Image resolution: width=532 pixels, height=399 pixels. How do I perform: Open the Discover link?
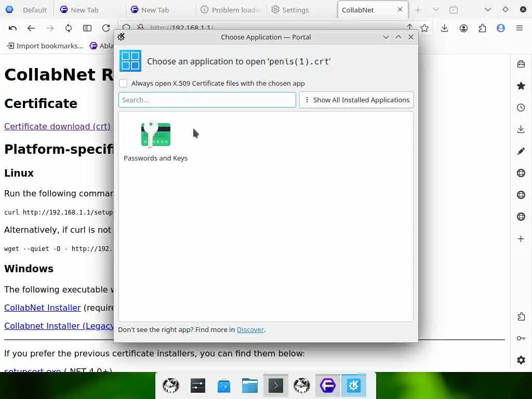click(x=250, y=329)
